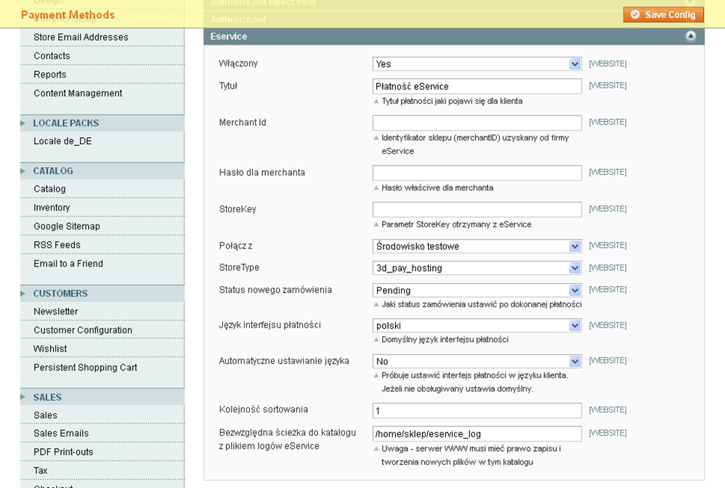Image resolution: width=725 pixels, height=488 pixels.
Task: Click the Kolejność sortowania field
Action: (477, 410)
